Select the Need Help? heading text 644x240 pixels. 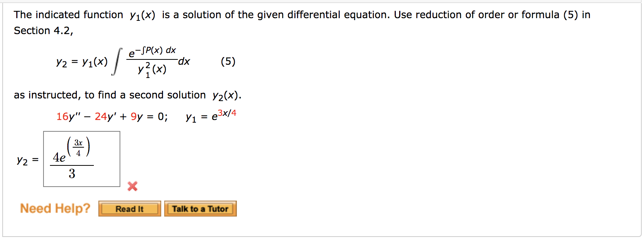click(x=55, y=208)
